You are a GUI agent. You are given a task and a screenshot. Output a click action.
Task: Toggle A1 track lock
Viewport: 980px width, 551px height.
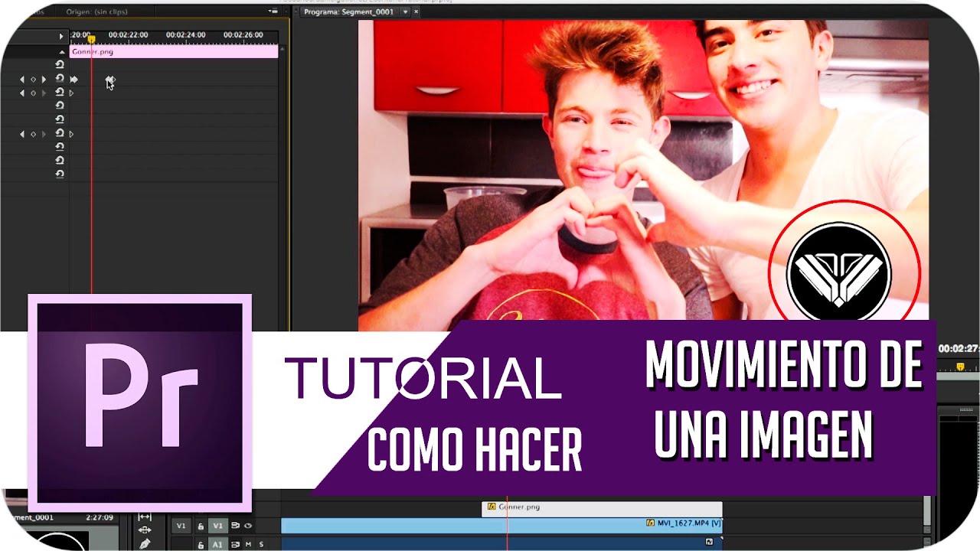[201, 544]
